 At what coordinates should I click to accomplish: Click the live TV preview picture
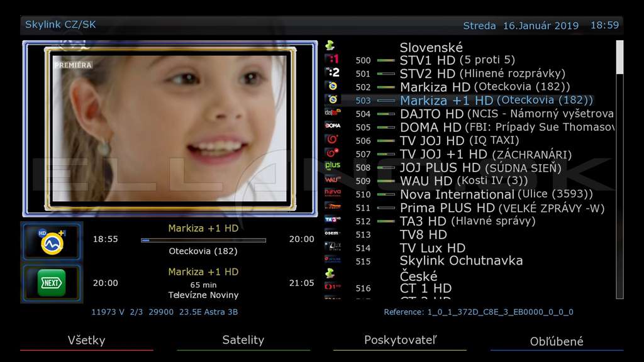click(170, 128)
